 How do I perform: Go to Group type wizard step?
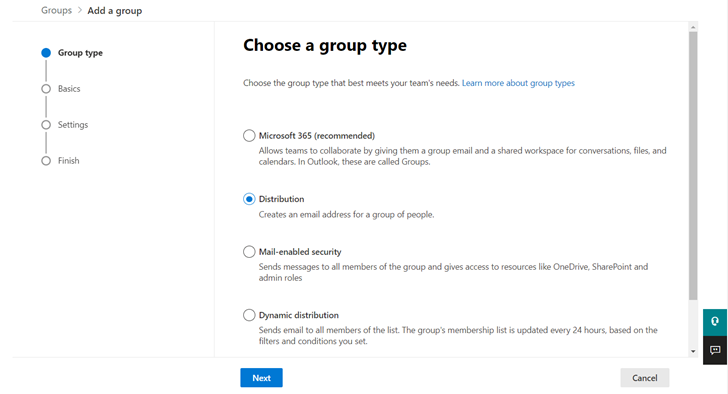72,53
